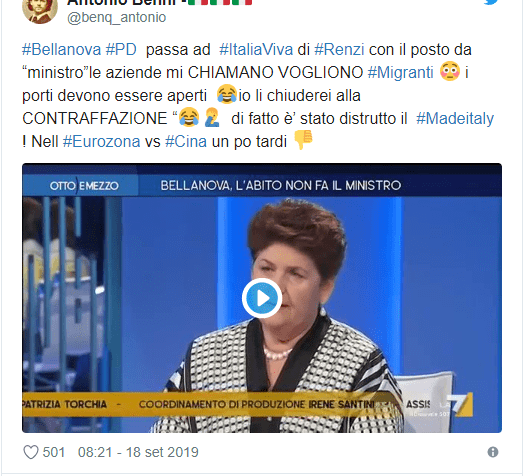Open Antonio's profile avatar picture

(40, 10)
